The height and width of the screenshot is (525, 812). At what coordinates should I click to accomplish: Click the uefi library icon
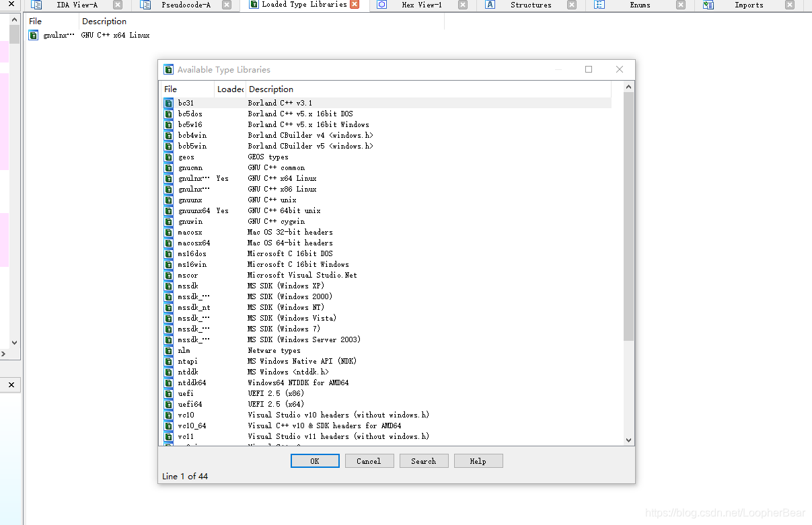point(169,393)
